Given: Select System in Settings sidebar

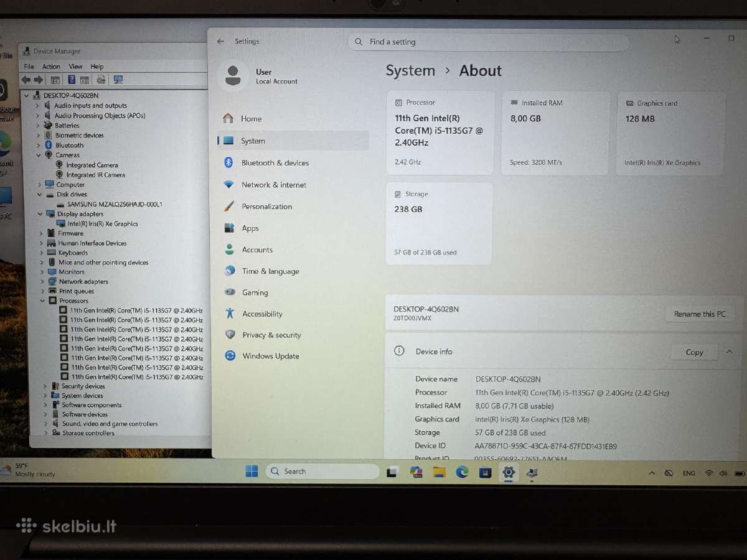Looking at the screenshot, I should coord(293,141).
